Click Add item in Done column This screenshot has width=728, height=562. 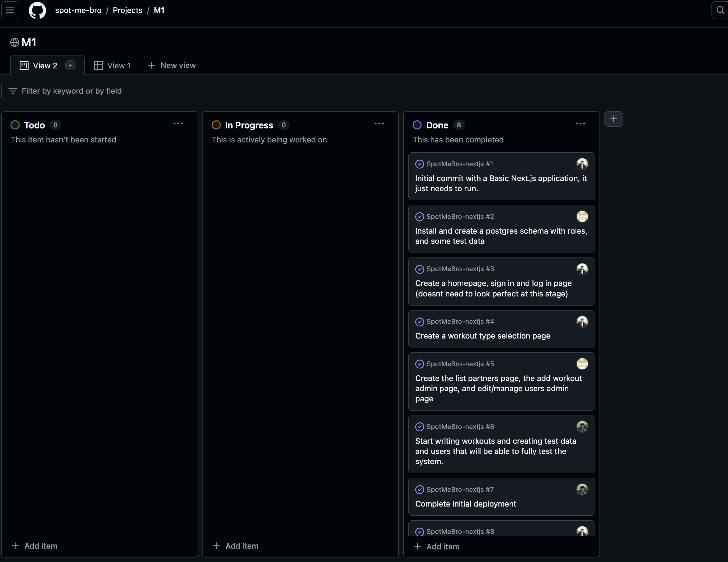click(x=437, y=547)
